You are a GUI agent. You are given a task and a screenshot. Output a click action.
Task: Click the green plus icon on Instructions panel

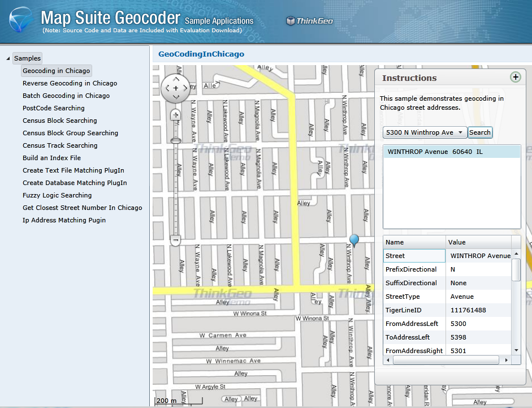click(516, 77)
